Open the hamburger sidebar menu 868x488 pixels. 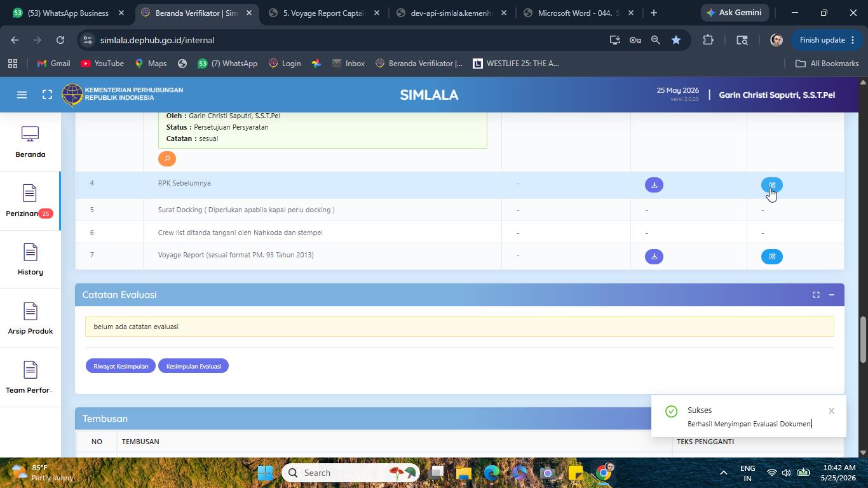22,95
